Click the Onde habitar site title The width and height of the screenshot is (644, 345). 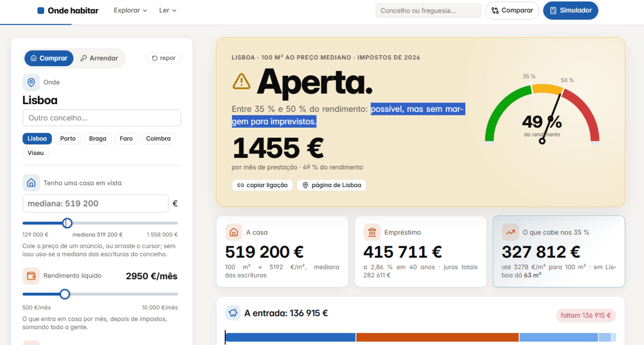point(73,11)
